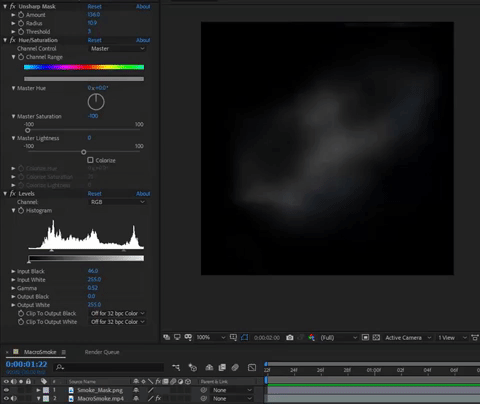Open the 1 View layout dropdown
The height and width of the screenshot is (404, 480).
tap(452, 338)
